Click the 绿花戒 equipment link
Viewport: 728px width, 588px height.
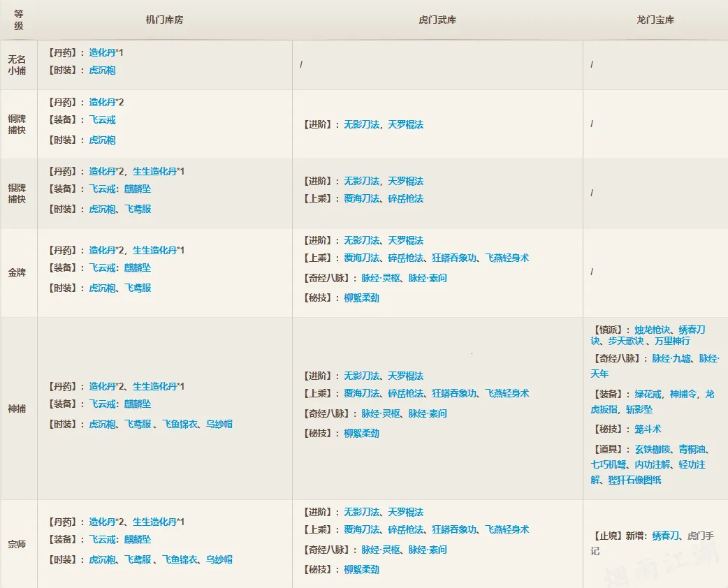point(649,395)
